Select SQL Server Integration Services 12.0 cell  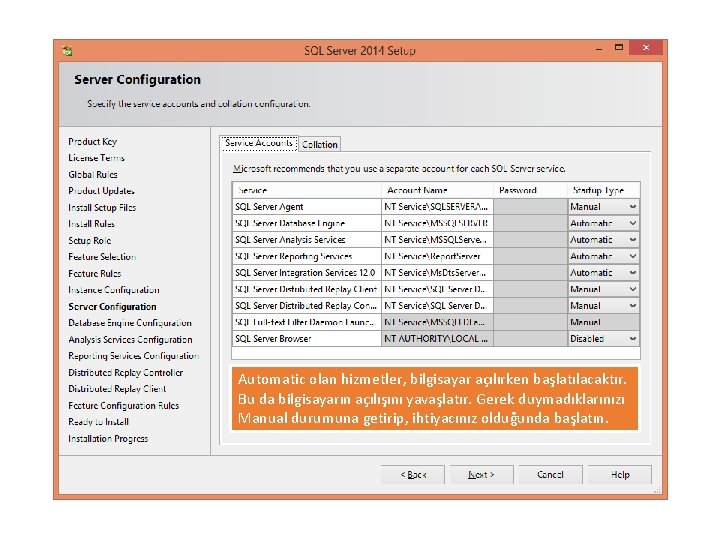[x=307, y=273]
